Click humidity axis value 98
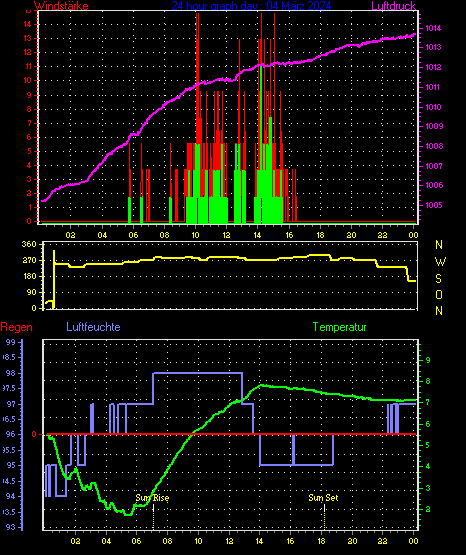 click(11, 373)
